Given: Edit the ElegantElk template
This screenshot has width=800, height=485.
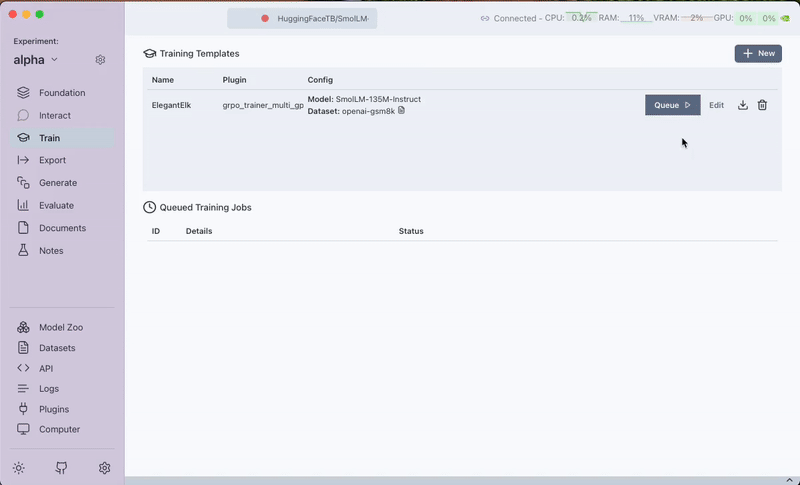Looking at the screenshot, I should tap(716, 105).
